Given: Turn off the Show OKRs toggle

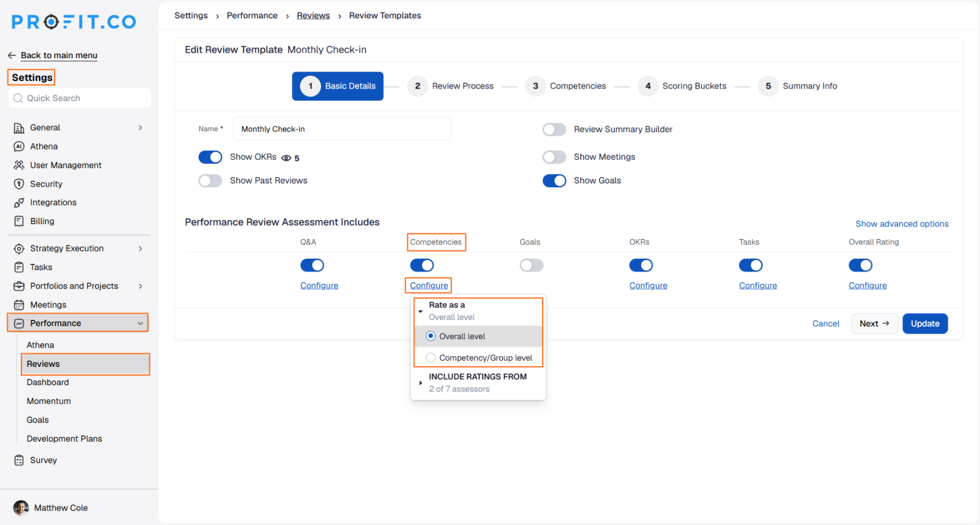Looking at the screenshot, I should [x=210, y=157].
